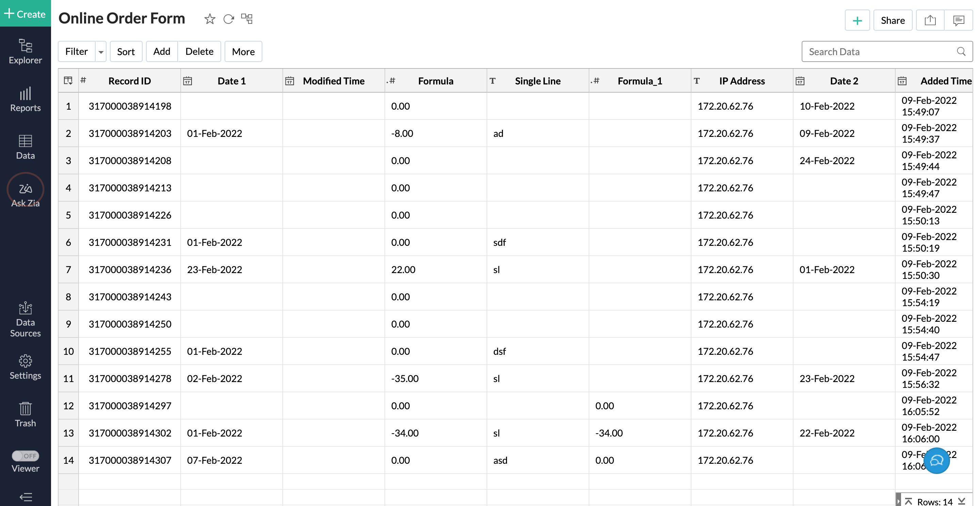Click the green plus button near Share
The image size is (980, 506).
pyautogui.click(x=857, y=20)
